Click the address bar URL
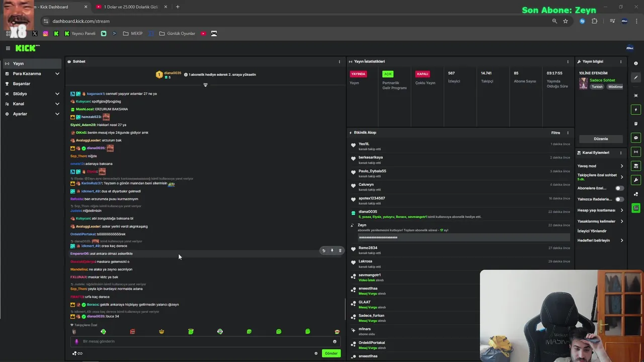The width and height of the screenshot is (644, 362). point(81,21)
